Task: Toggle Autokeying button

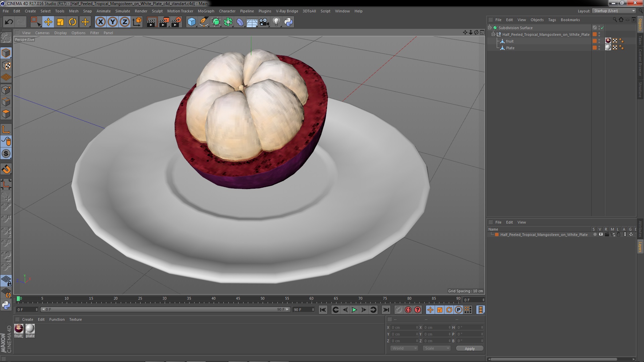Action: coord(408,310)
